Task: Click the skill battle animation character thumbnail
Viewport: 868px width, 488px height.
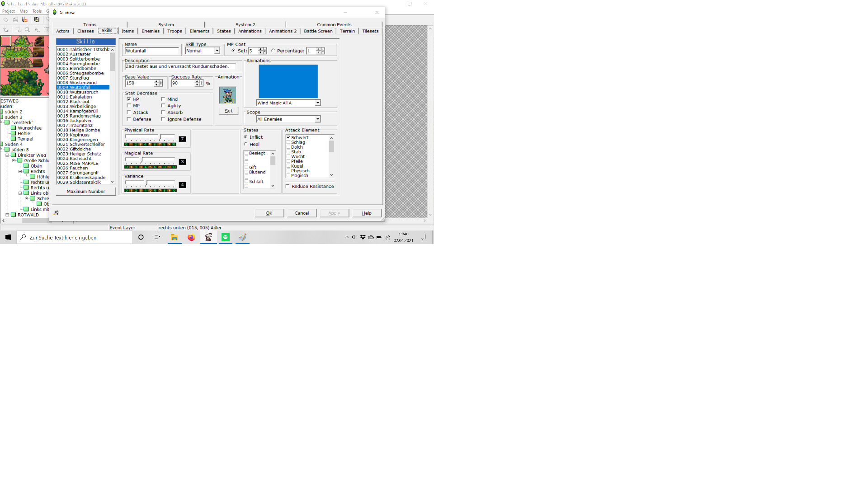Action: (x=227, y=95)
